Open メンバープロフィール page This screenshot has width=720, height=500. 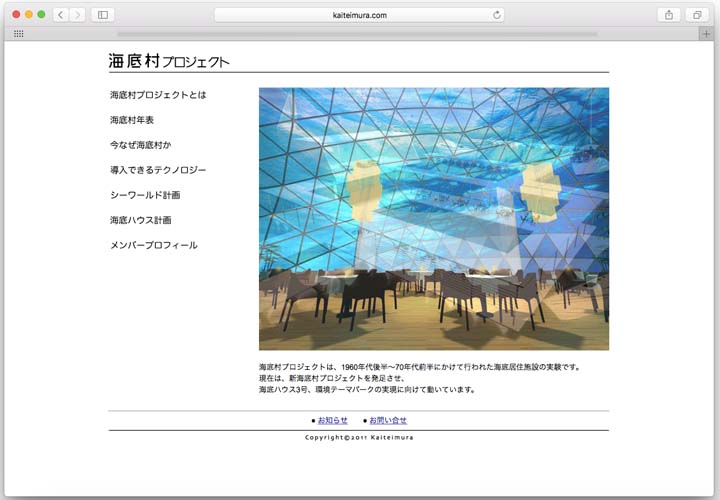(x=154, y=245)
